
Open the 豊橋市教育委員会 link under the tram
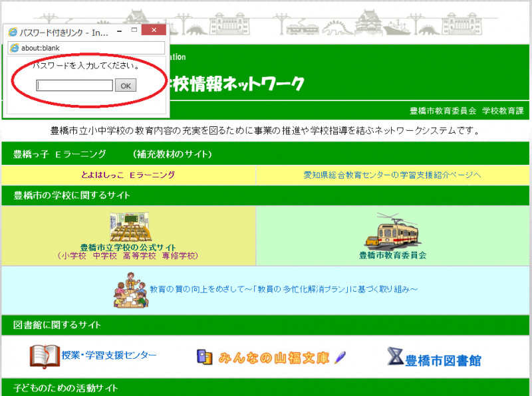coord(392,254)
